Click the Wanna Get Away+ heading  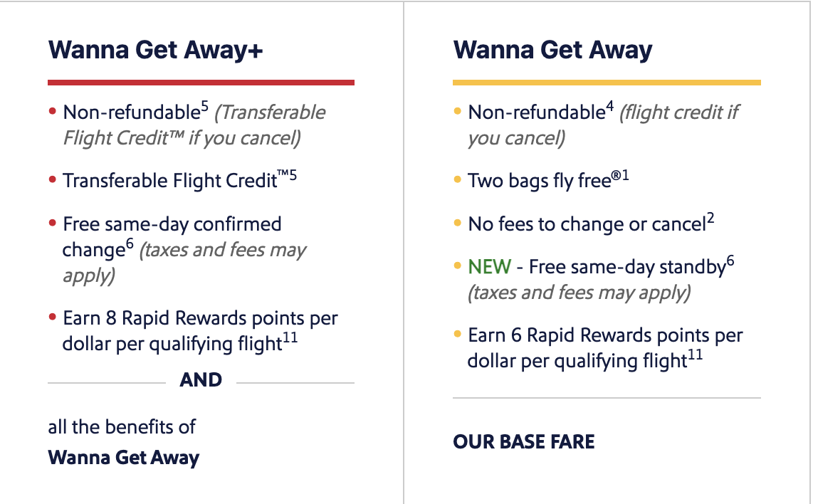[155, 51]
